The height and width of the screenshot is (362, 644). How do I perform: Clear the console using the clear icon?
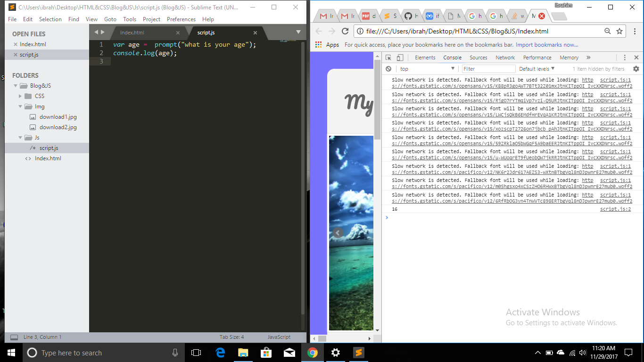(x=388, y=68)
